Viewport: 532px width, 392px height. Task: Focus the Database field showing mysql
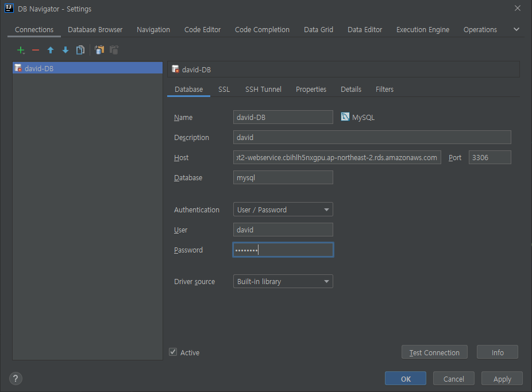coord(283,177)
